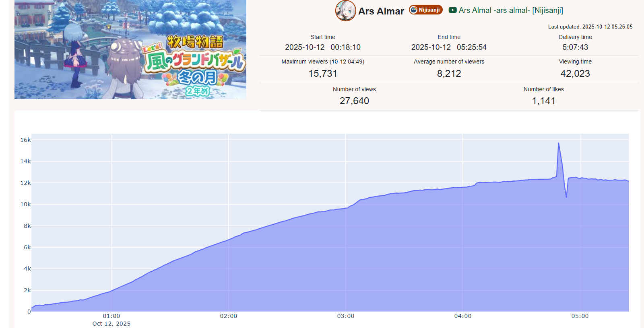Open the Ars Almal -ars almal- [Nijisanji] link
Image resolution: width=644 pixels, height=328 pixels.
[511, 10]
